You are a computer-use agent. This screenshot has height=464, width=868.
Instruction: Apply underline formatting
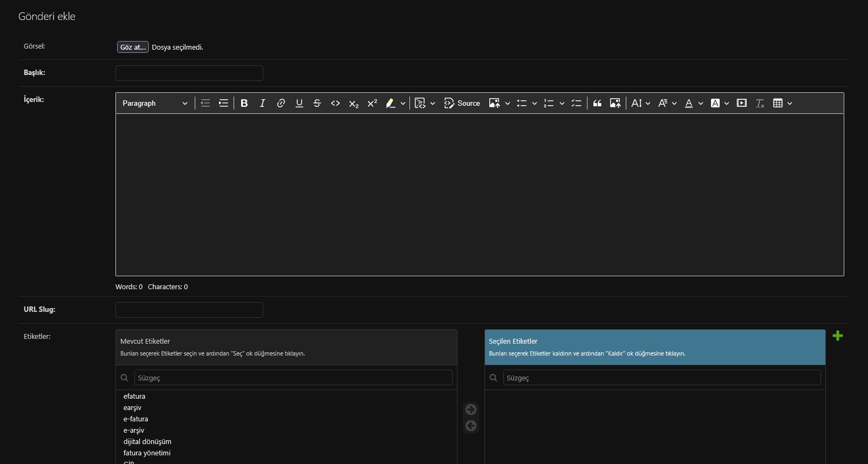pyautogui.click(x=299, y=103)
